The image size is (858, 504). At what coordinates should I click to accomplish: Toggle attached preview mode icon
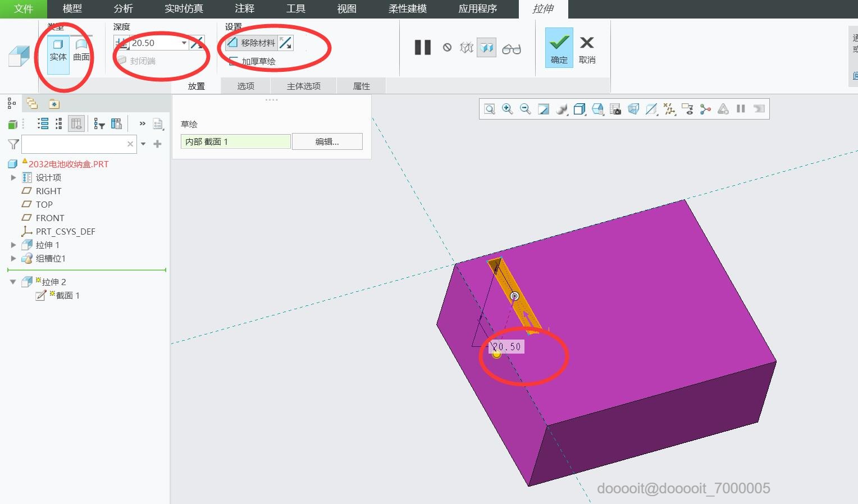coord(487,48)
